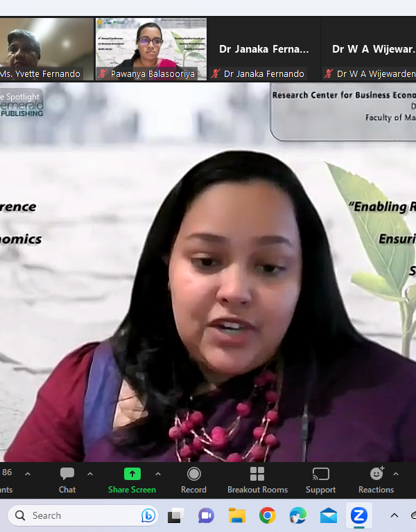The width and height of the screenshot is (416, 532).
Task: Launch Google Chrome from the taskbar
Action: tap(267, 515)
